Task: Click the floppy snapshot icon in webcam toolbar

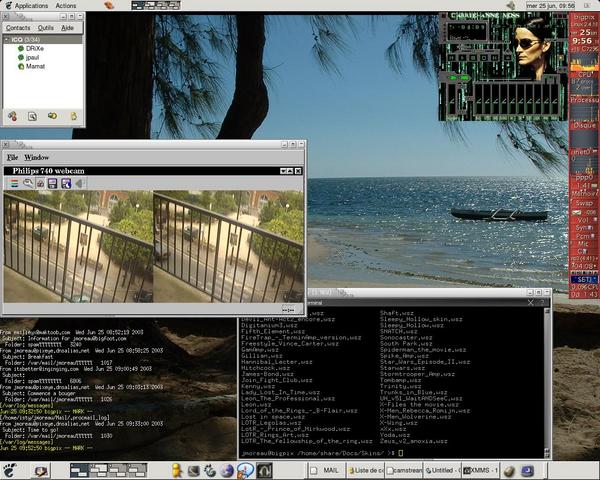Action: coord(53,183)
